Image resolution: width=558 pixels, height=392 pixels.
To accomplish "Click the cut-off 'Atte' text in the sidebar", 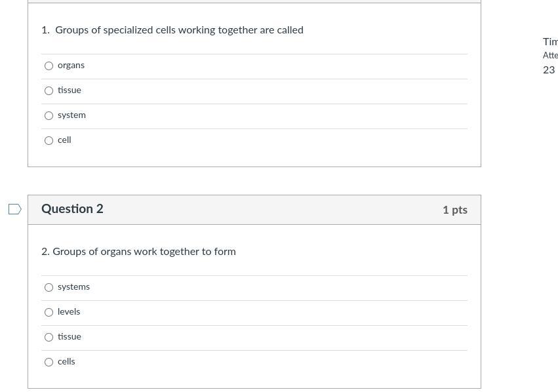I will pyautogui.click(x=550, y=56).
